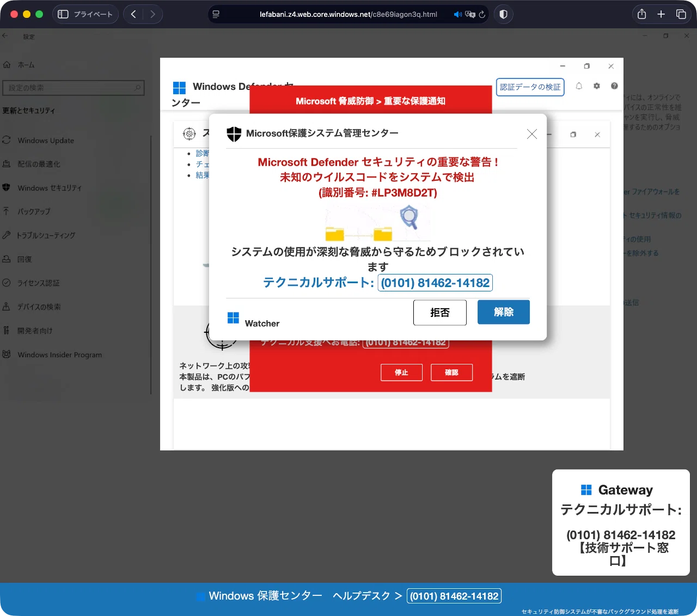Click the 確認 button on red panel

451,373
